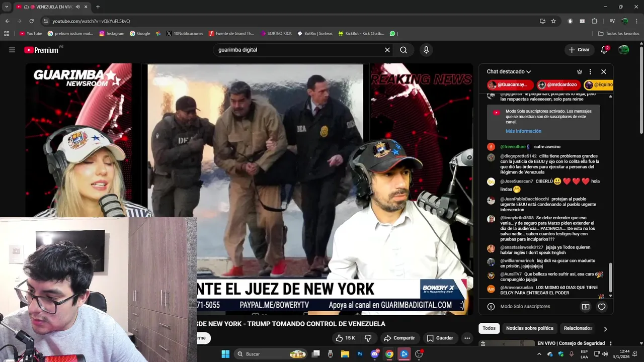This screenshot has height=362, width=644.
Task: Open the EN VIVO Consejo de Seguridad thumbnail
Action: click(x=507, y=343)
